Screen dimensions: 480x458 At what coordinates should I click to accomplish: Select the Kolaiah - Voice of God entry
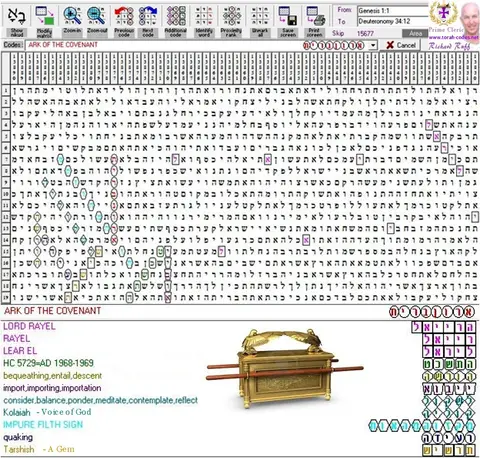point(47,412)
